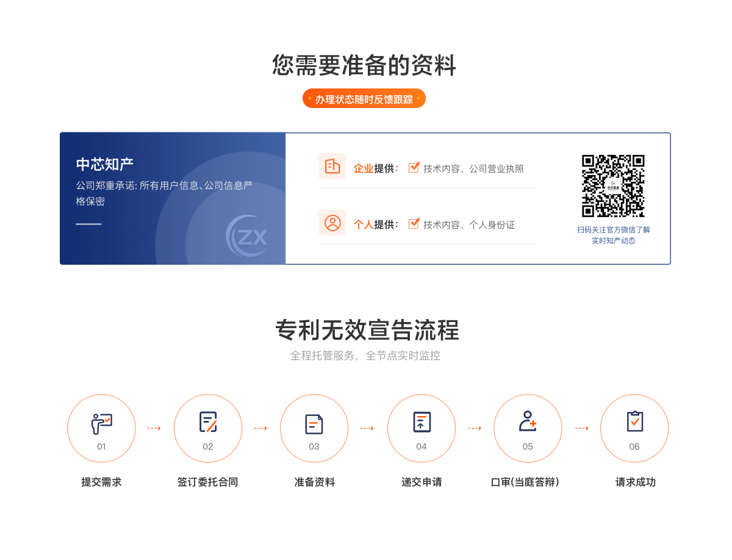Click the 请求成功 step label

coord(635,482)
